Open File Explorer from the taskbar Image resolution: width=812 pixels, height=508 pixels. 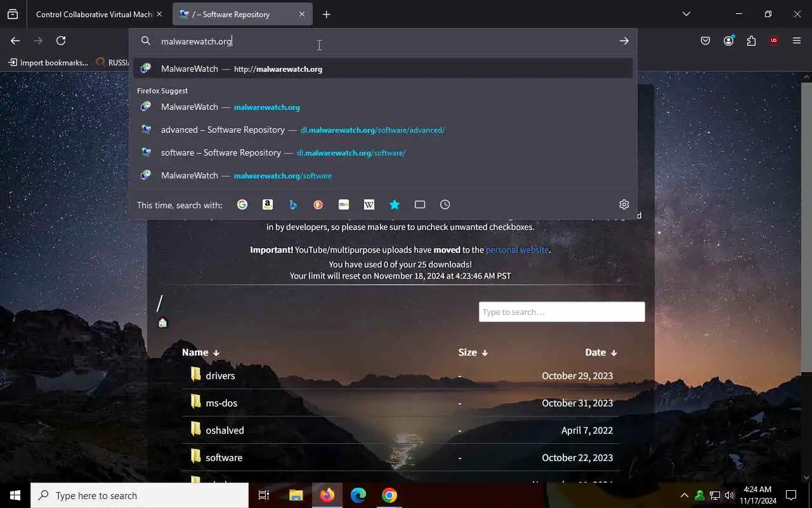click(296, 495)
